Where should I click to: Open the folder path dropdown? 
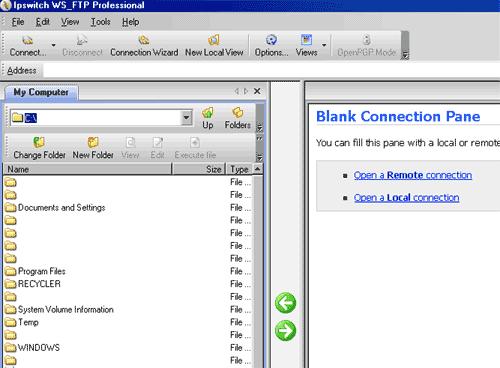[x=186, y=118]
